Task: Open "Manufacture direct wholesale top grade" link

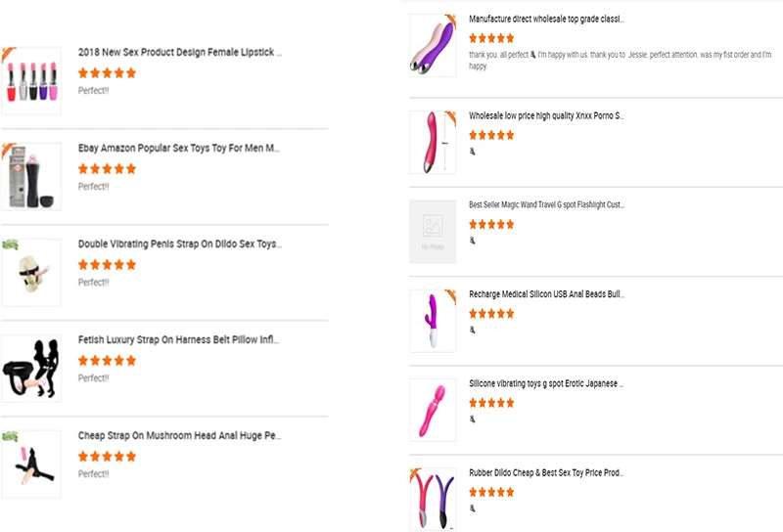Action: (x=546, y=19)
